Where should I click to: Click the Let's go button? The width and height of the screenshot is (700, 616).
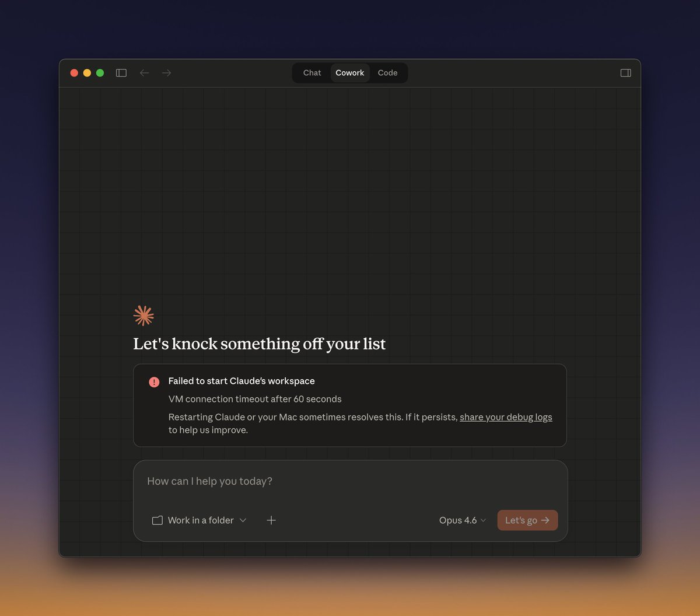527,520
